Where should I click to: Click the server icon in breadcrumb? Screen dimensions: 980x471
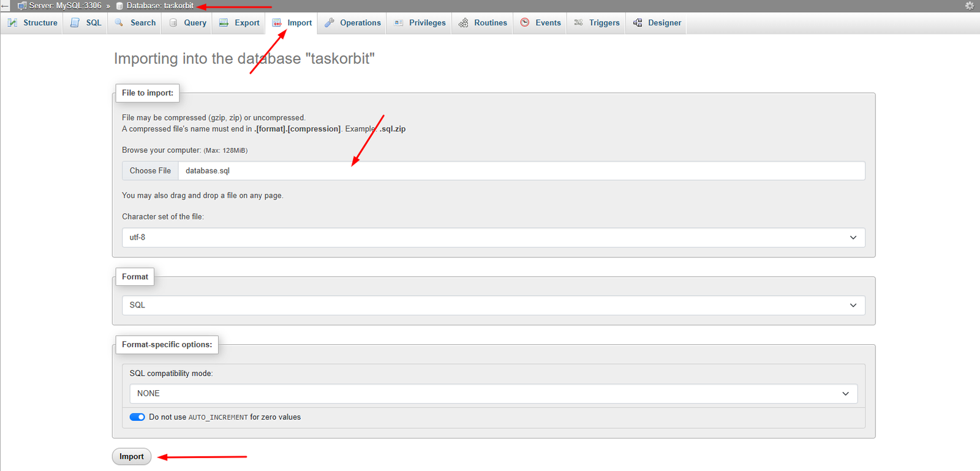point(22,6)
